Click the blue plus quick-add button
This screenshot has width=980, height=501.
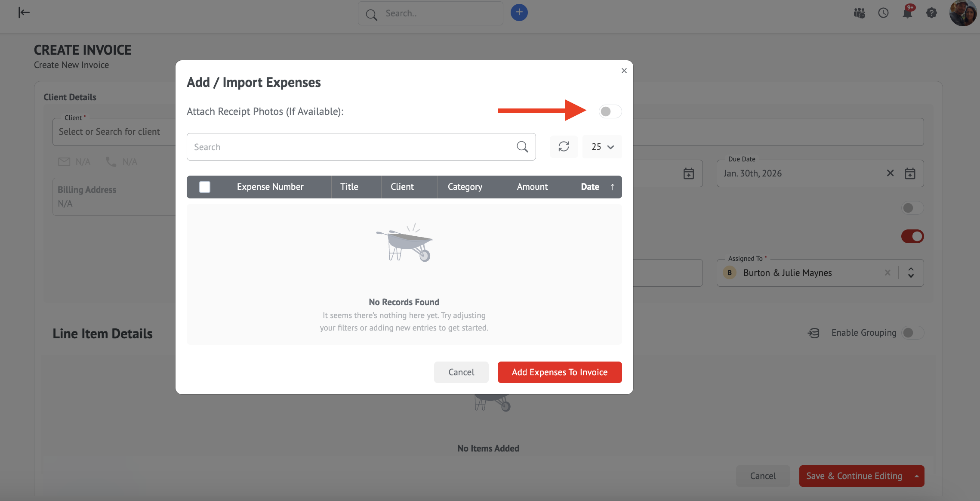pos(519,12)
